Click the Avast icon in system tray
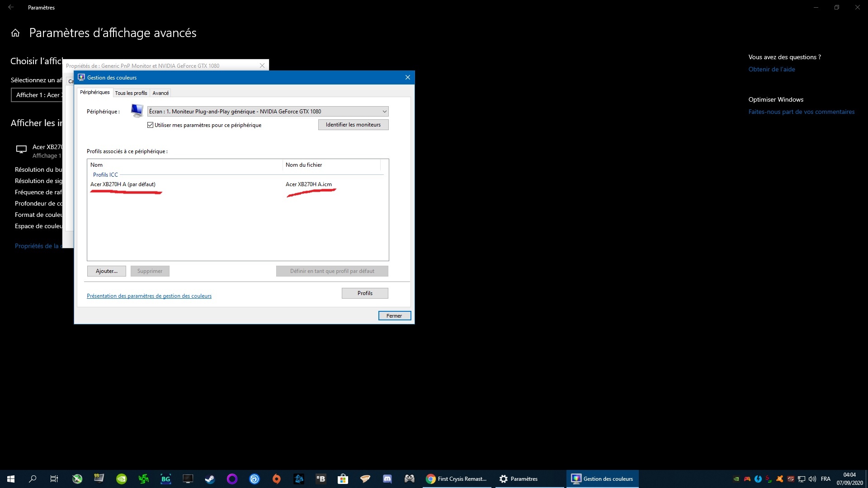The image size is (868, 488). coord(780,479)
